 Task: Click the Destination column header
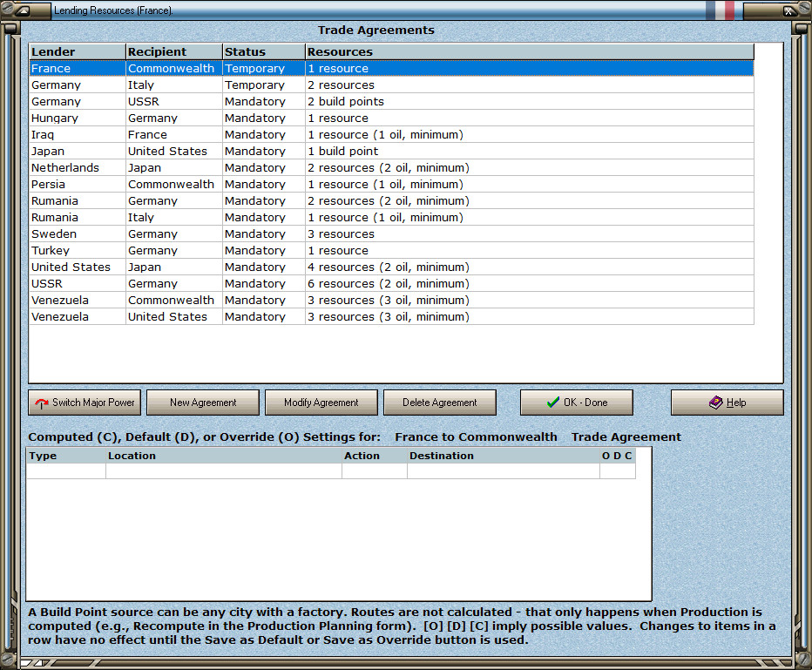(x=504, y=456)
